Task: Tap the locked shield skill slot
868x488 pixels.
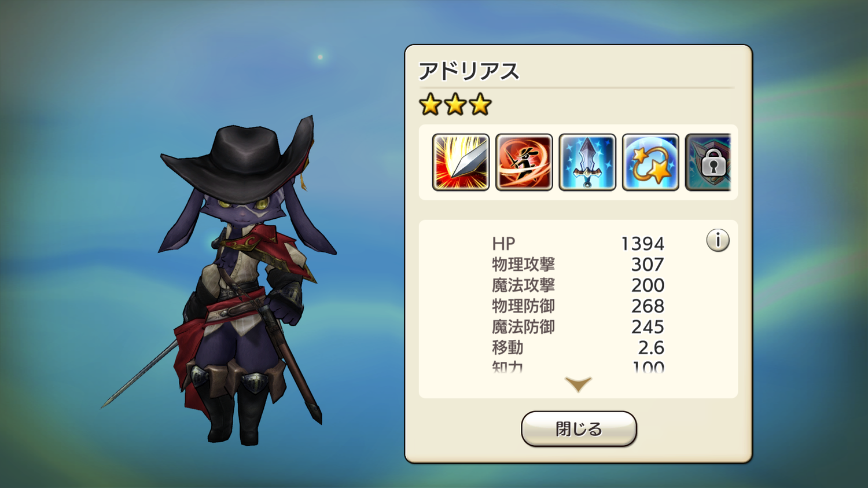Action: pos(708,163)
